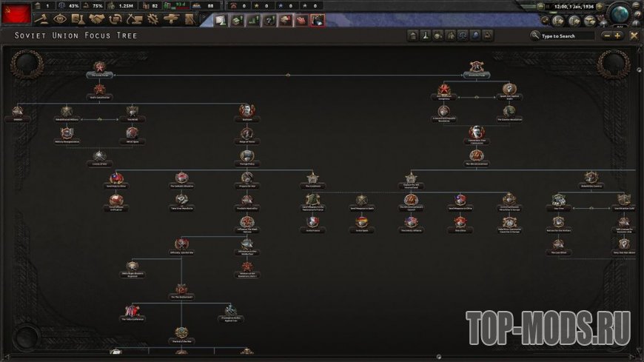The width and height of the screenshot is (644, 362).
Task: Open the Logistics ledger icon
Action: click(189, 19)
